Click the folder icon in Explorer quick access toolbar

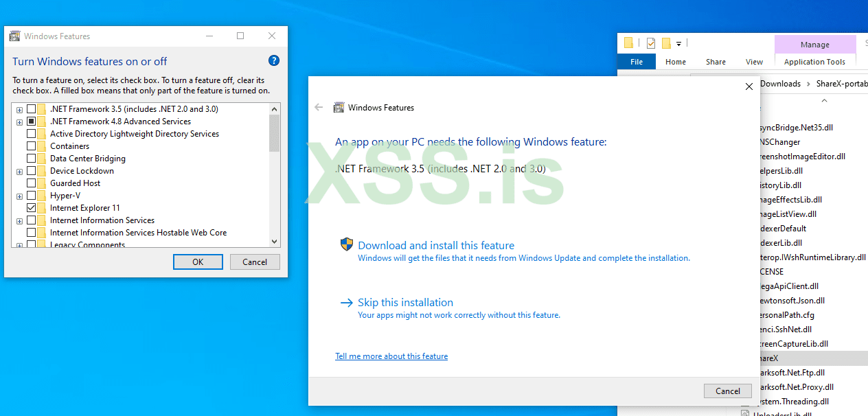coord(628,43)
